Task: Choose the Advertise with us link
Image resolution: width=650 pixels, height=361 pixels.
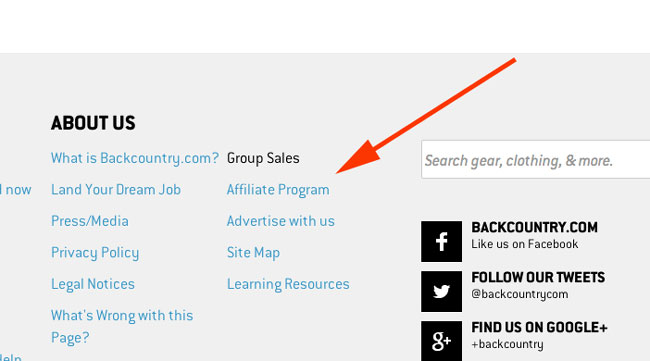Action: pyautogui.click(x=280, y=221)
